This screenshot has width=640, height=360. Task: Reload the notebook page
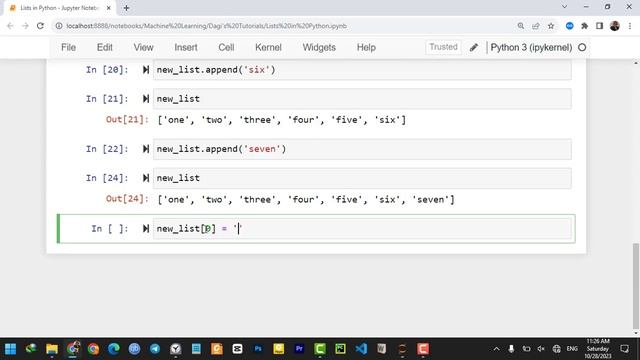click(40, 26)
